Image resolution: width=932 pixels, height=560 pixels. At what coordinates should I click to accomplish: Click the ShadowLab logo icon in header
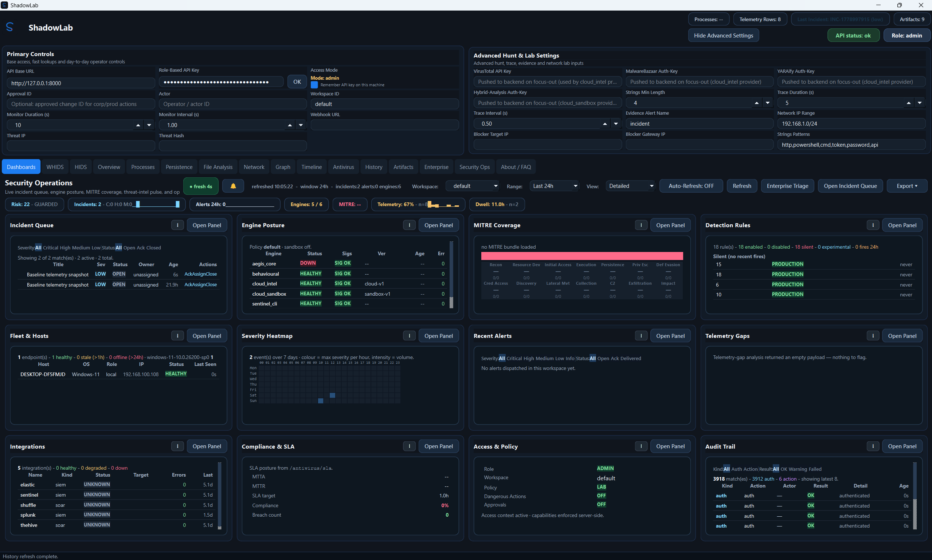[10, 27]
